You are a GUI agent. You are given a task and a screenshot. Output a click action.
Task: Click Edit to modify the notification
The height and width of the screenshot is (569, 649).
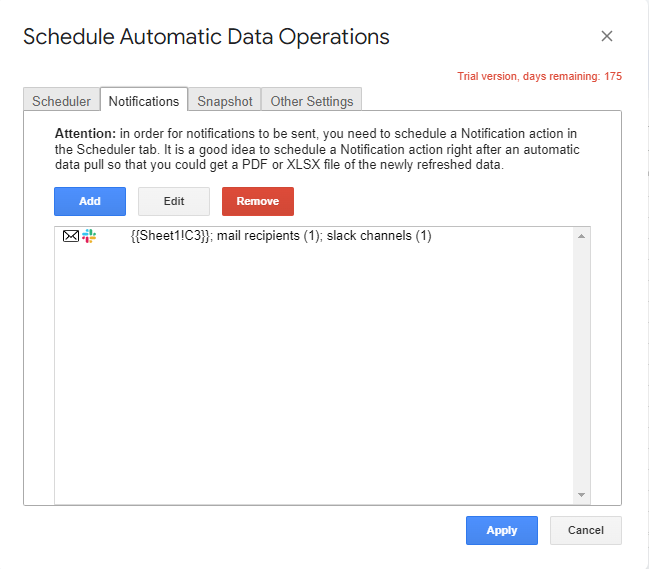[x=174, y=201]
